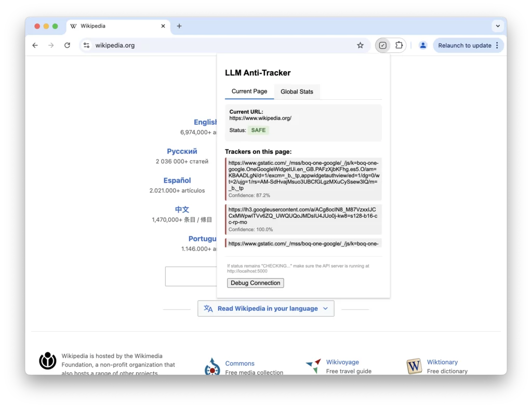Viewport: 532px width, 408px height.
Task: Click the wikipedia.org address bar
Action: coord(208,45)
